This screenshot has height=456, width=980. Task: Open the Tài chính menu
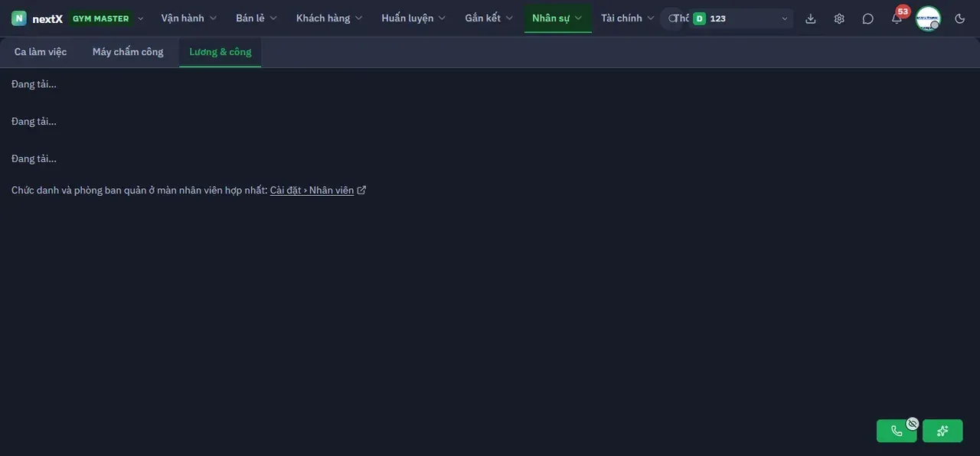pos(628,18)
